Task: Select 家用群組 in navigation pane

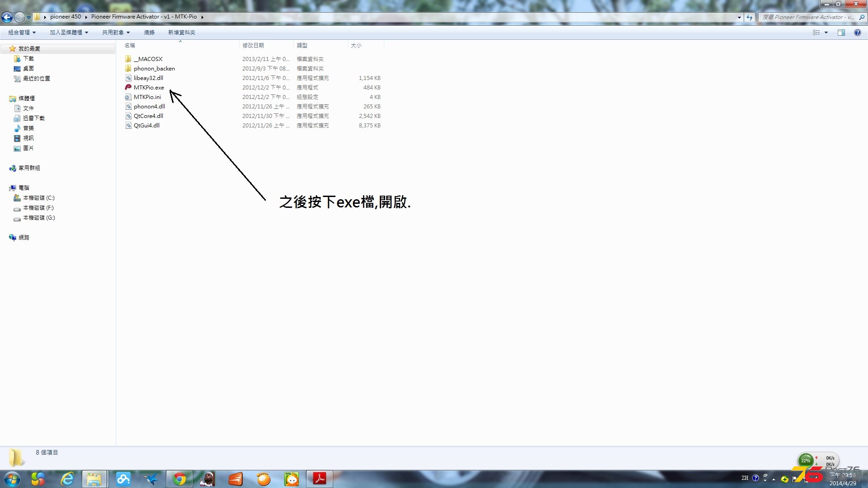Action: click(x=29, y=168)
